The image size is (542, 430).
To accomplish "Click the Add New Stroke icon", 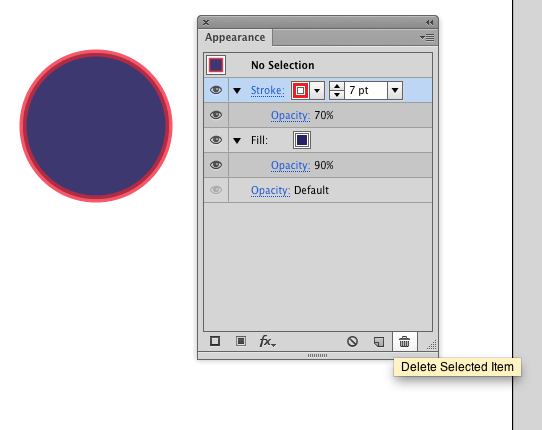I will click(215, 342).
